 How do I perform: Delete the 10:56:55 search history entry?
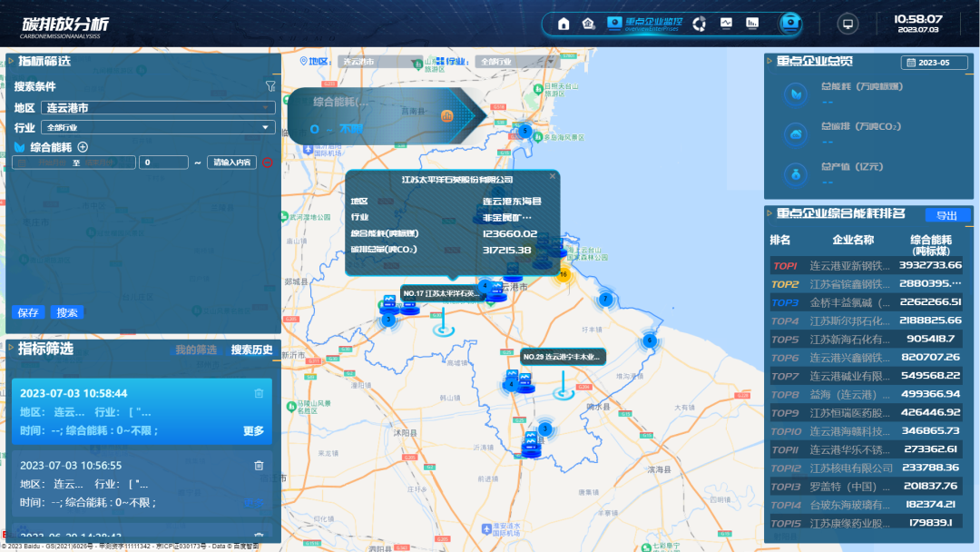[x=259, y=465]
